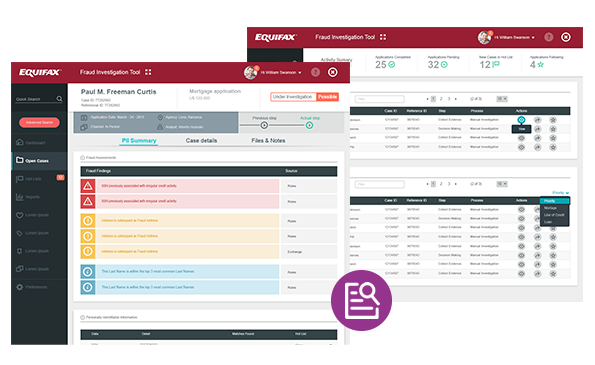This screenshot has width=595, height=365.
Task: Open the Reports sidebar icon
Action: 19,197
